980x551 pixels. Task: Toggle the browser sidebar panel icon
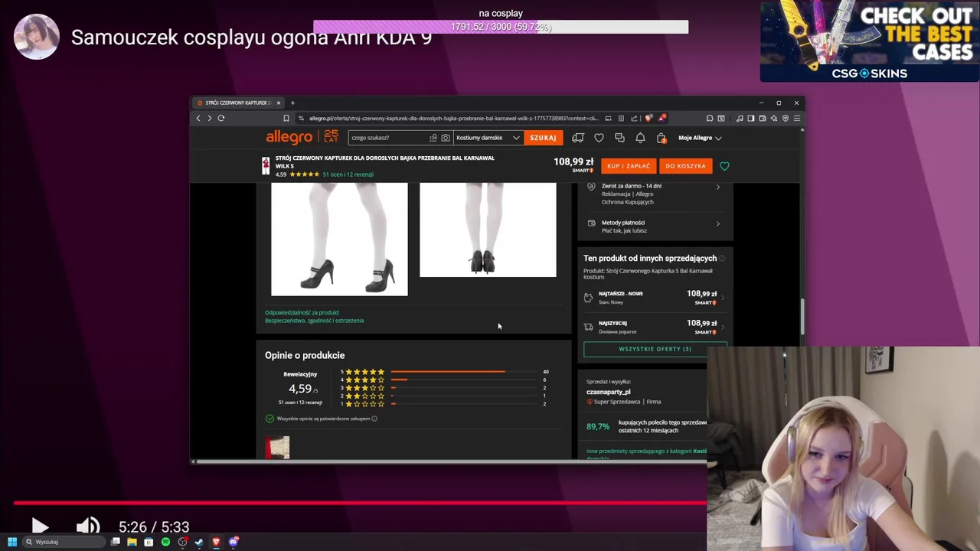click(x=751, y=118)
